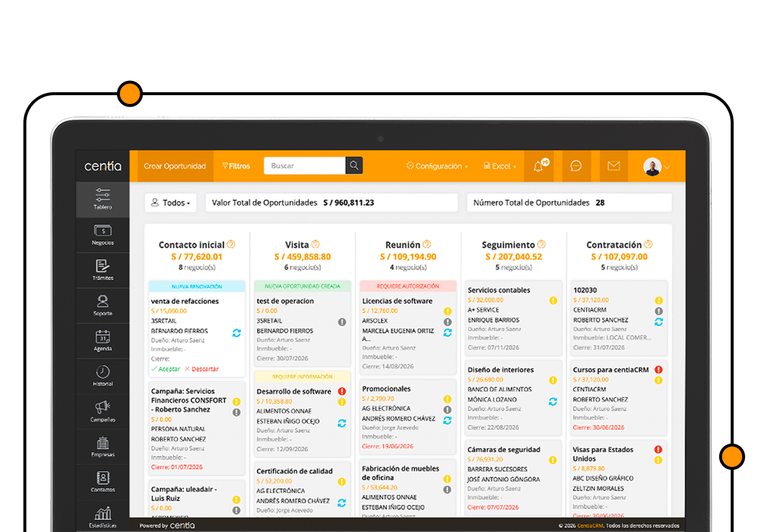Viewport: 757px width, 532px height.
Task: Open the mail envelope icon
Action: point(614,166)
